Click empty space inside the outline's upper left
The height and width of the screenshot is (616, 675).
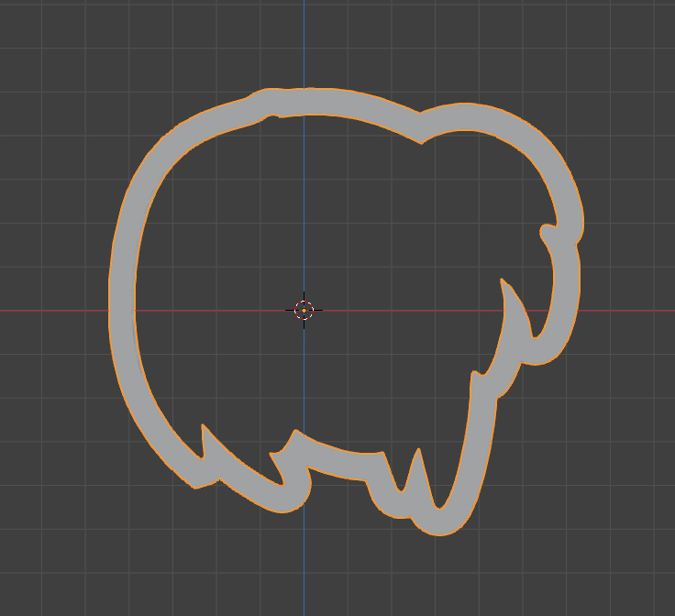[x=202, y=202]
